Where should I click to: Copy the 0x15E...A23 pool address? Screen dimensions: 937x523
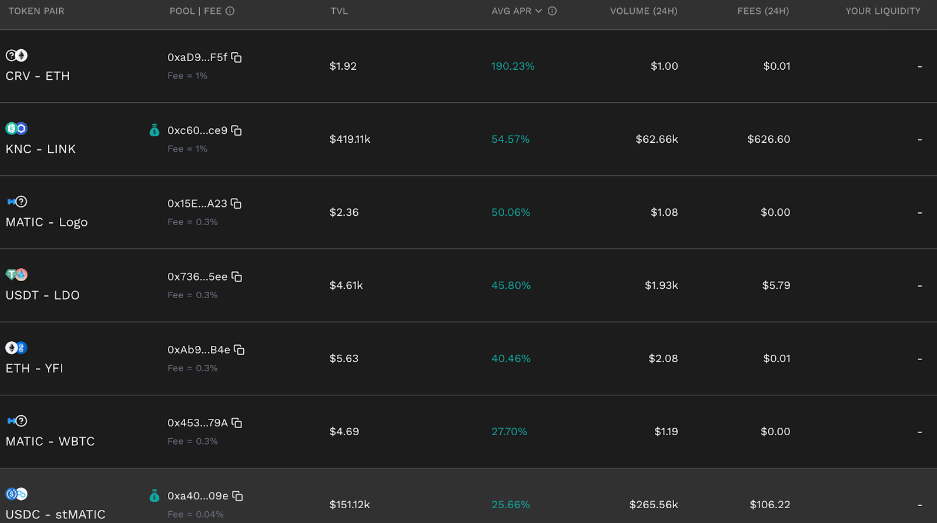(237, 204)
